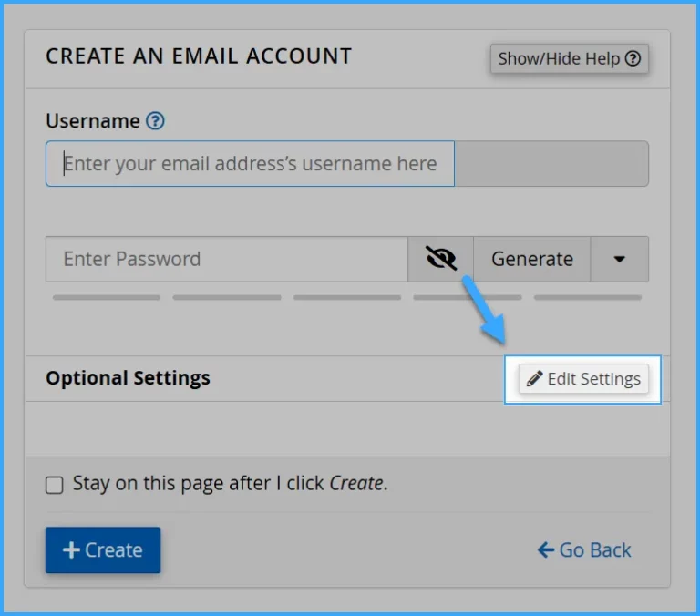
Task: Click the "Stay on this page" label text
Action: coord(230,484)
